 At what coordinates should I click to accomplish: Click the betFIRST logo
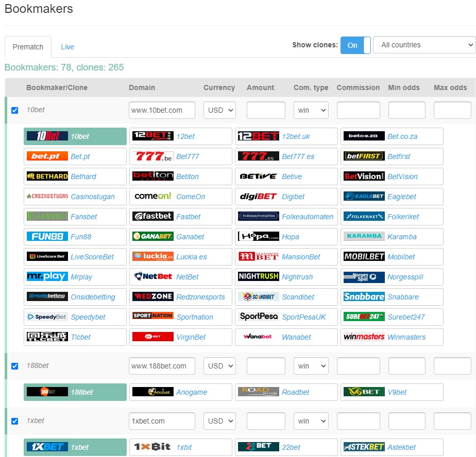(x=364, y=156)
